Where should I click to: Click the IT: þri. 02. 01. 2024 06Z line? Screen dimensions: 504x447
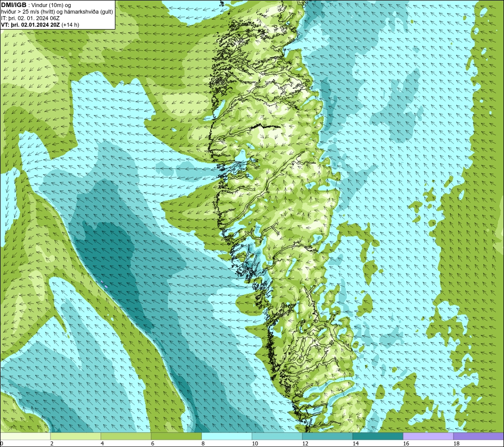(x=30, y=18)
